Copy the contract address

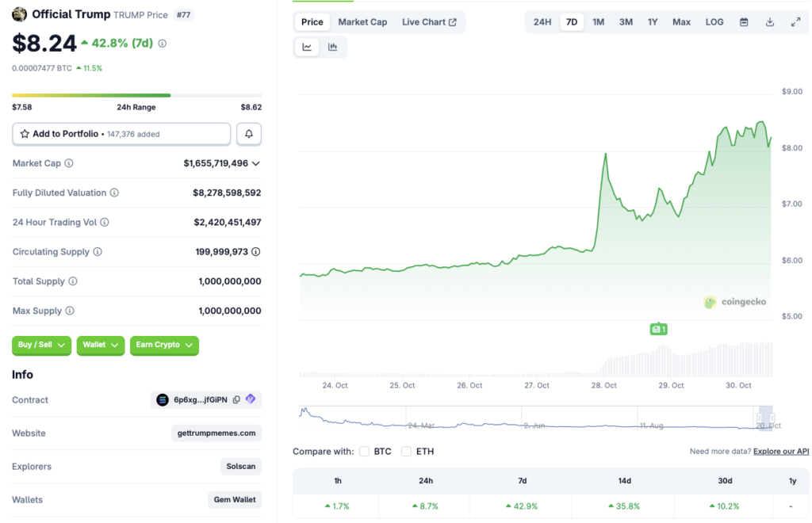236,400
